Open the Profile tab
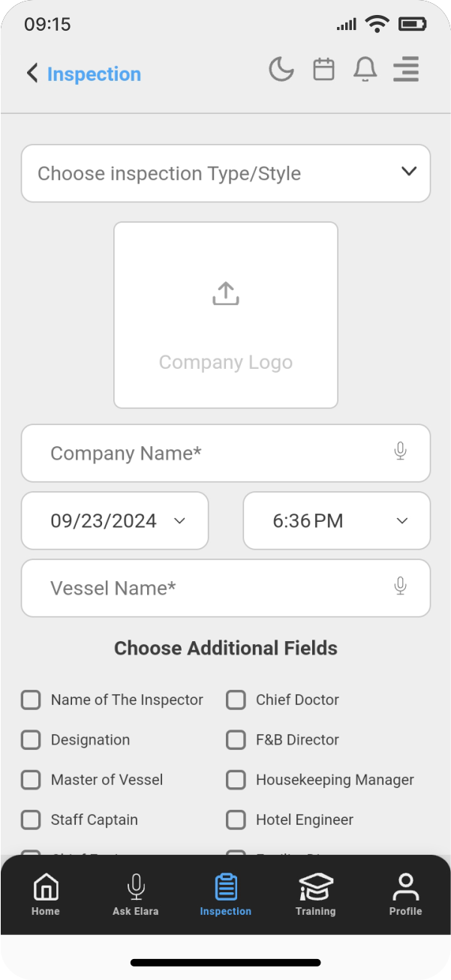The width and height of the screenshot is (451, 980). point(405,895)
